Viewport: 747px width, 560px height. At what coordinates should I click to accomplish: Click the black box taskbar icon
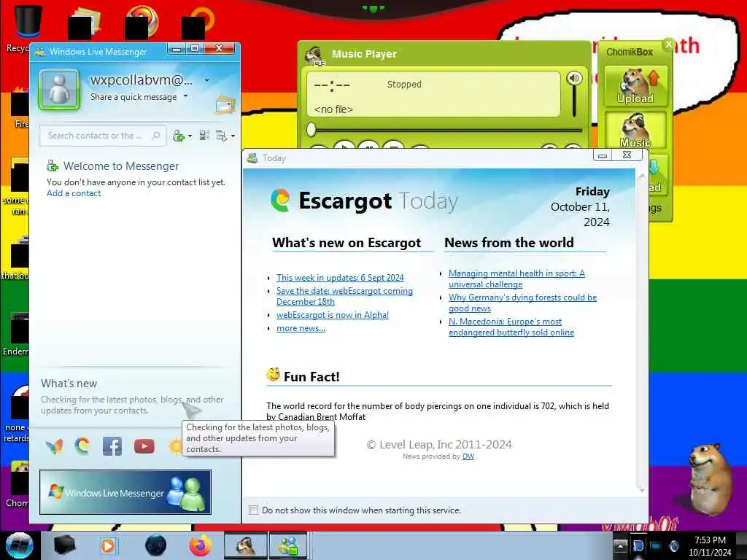coord(65,545)
